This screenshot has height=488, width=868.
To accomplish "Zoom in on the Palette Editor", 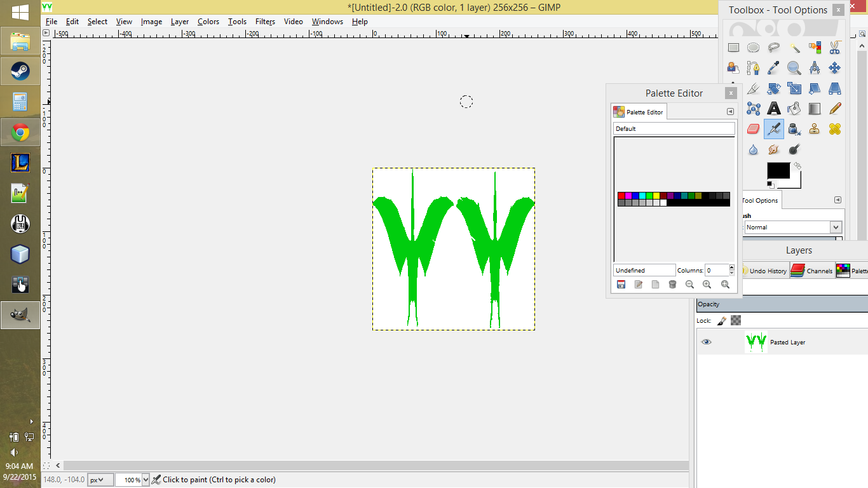I will point(707,285).
